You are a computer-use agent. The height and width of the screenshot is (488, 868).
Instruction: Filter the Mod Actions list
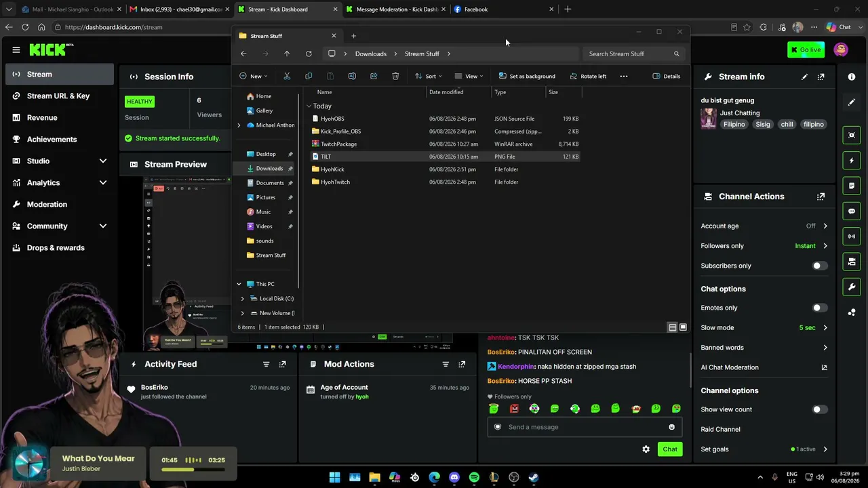pos(445,364)
